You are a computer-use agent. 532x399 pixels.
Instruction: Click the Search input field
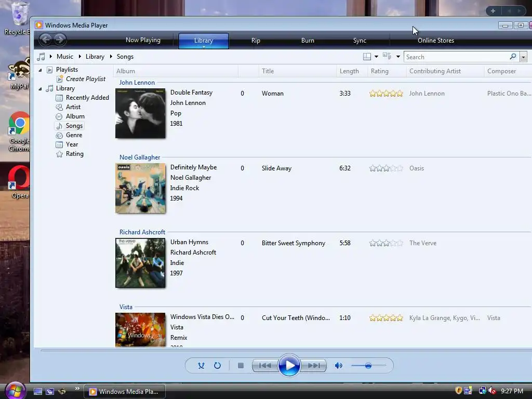(x=457, y=57)
